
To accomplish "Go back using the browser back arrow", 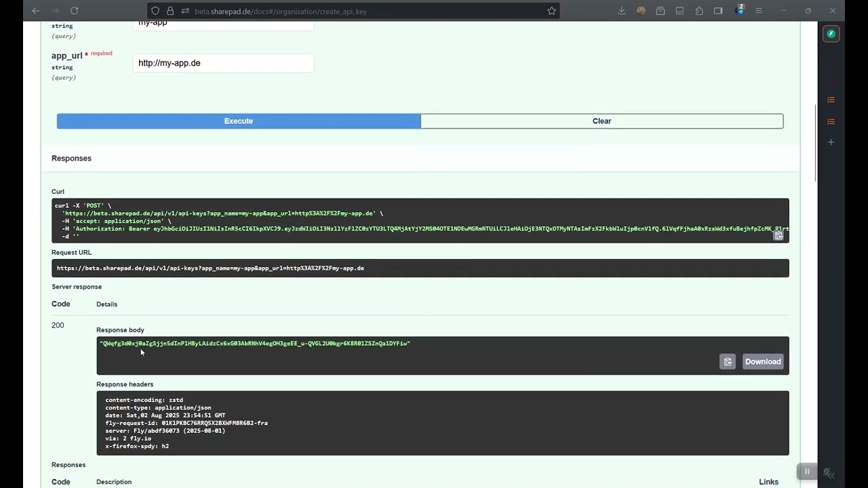I will coord(36,11).
